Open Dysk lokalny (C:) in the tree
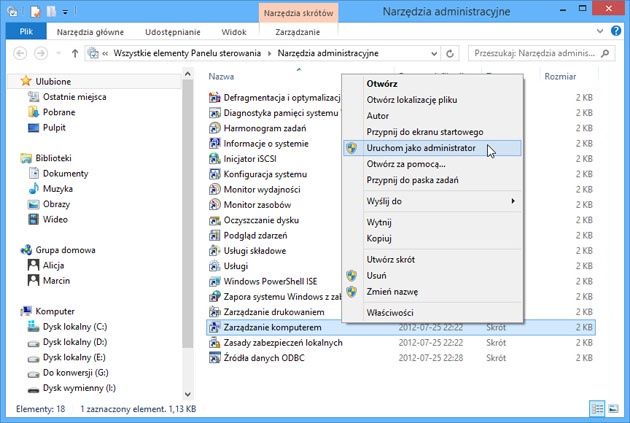Image resolution: width=630 pixels, height=423 pixels. (x=75, y=327)
